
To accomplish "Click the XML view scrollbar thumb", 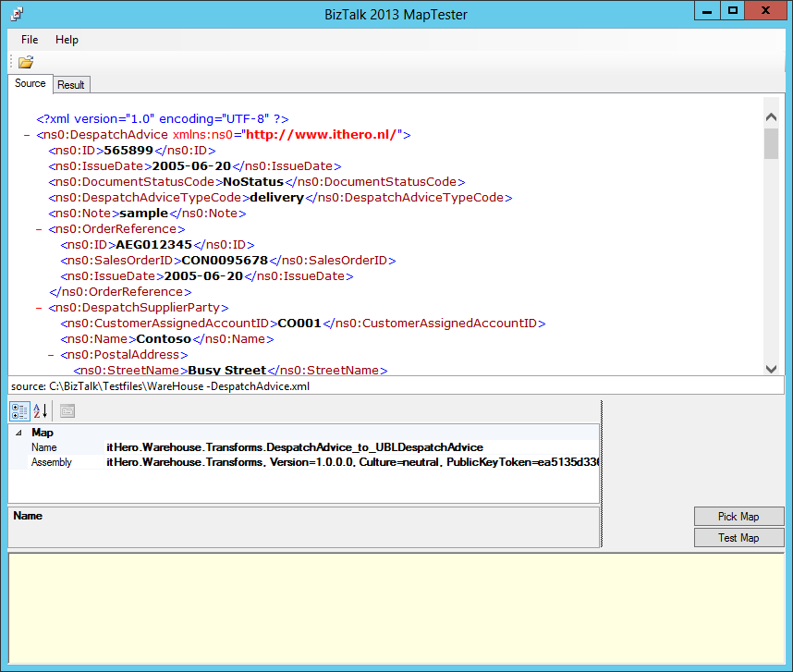I will click(x=771, y=143).
